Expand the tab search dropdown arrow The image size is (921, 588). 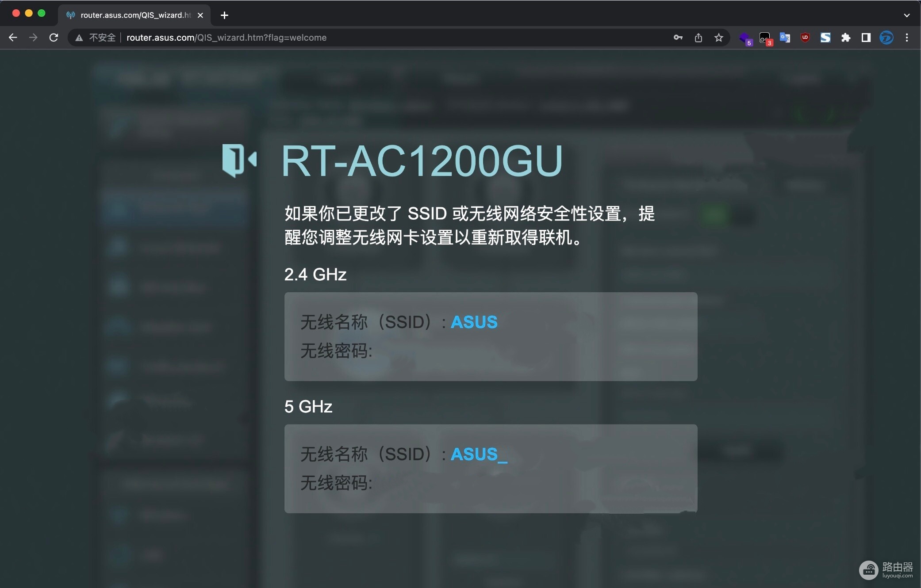point(907,15)
